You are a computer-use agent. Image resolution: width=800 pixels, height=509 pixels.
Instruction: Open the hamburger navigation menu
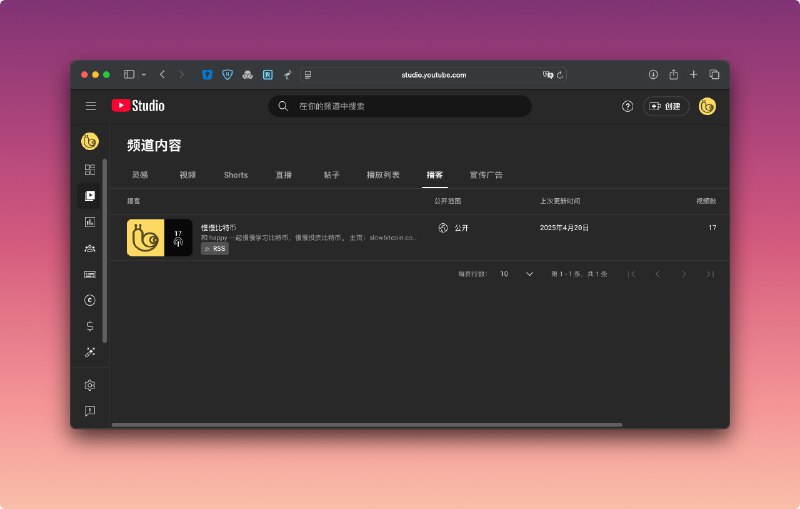pos(91,106)
